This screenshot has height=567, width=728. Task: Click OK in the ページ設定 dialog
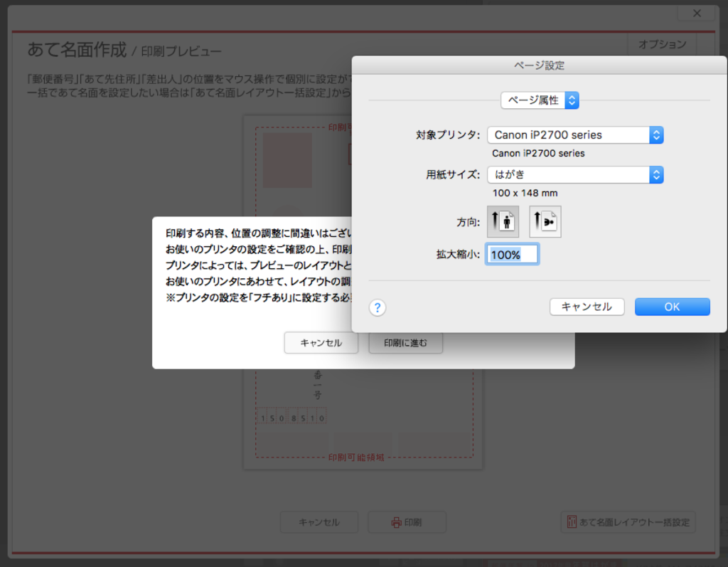[673, 307]
